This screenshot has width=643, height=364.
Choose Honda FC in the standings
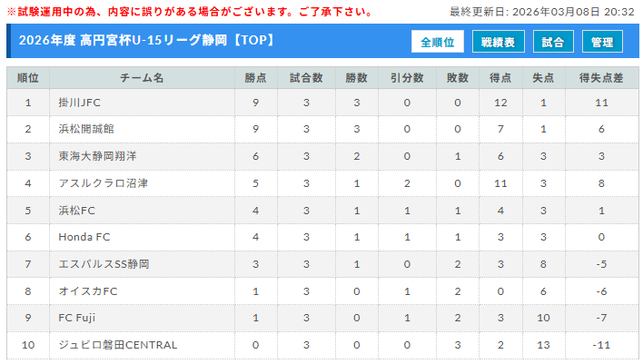tap(84, 237)
